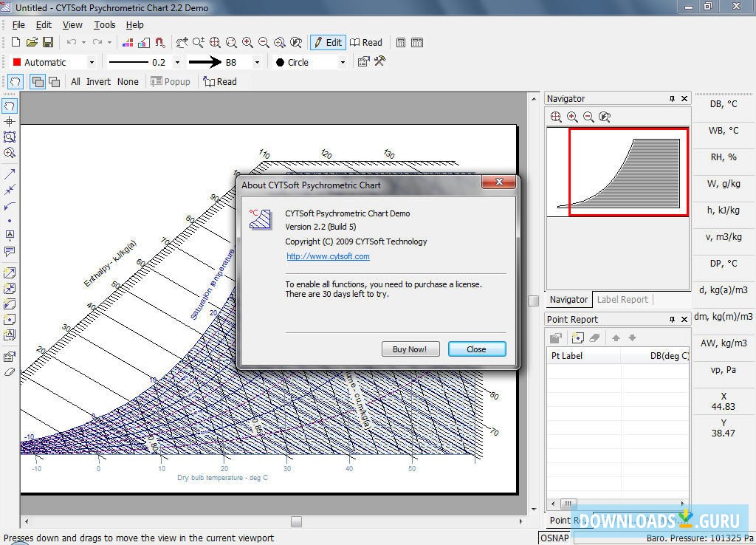The height and width of the screenshot is (545, 756).
Task: Expand the Automatic color dropdown
Action: coord(92,63)
